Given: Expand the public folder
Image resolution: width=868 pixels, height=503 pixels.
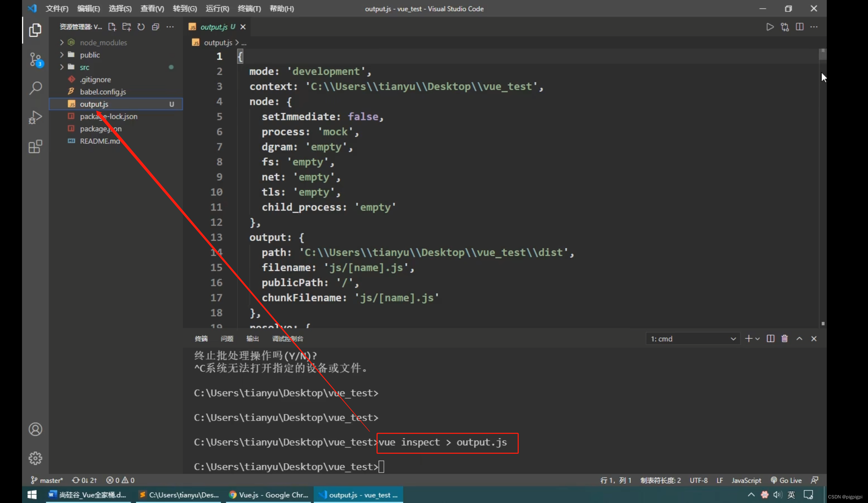Looking at the screenshot, I should pos(62,55).
